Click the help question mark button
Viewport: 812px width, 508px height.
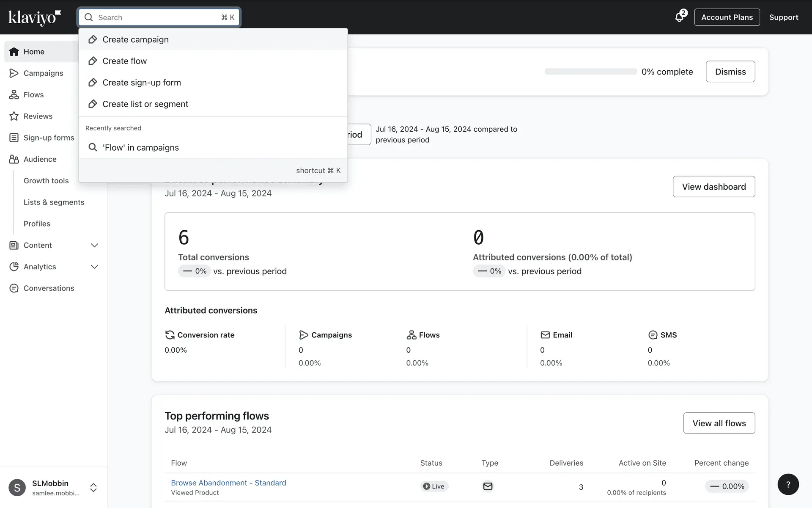click(788, 484)
